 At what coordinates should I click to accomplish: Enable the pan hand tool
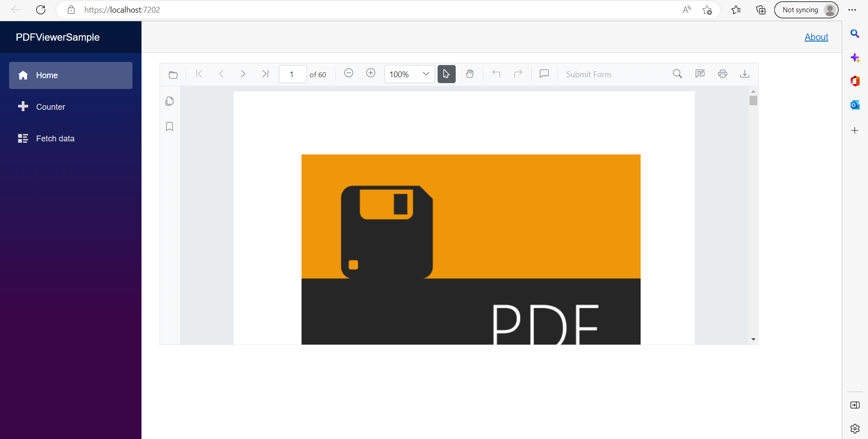470,74
